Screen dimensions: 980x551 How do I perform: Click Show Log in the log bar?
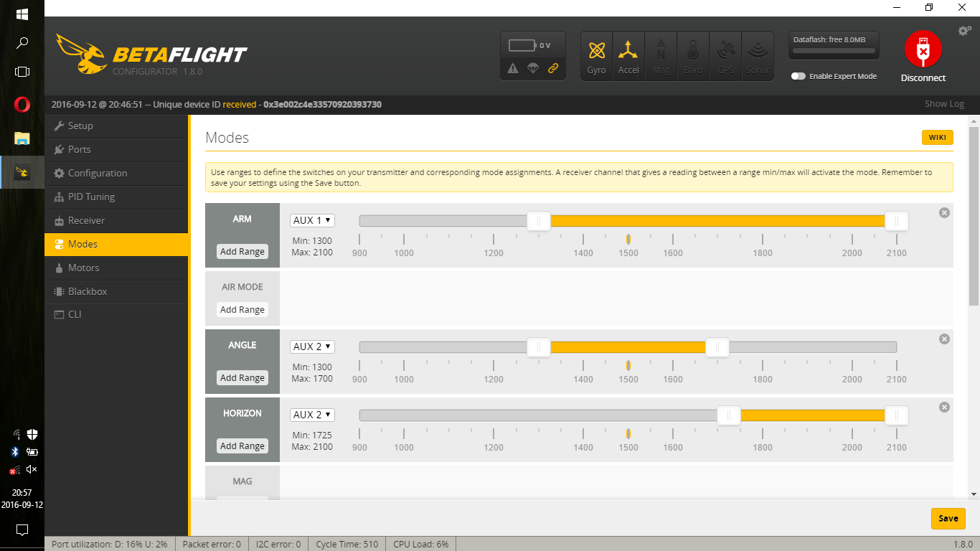click(943, 103)
